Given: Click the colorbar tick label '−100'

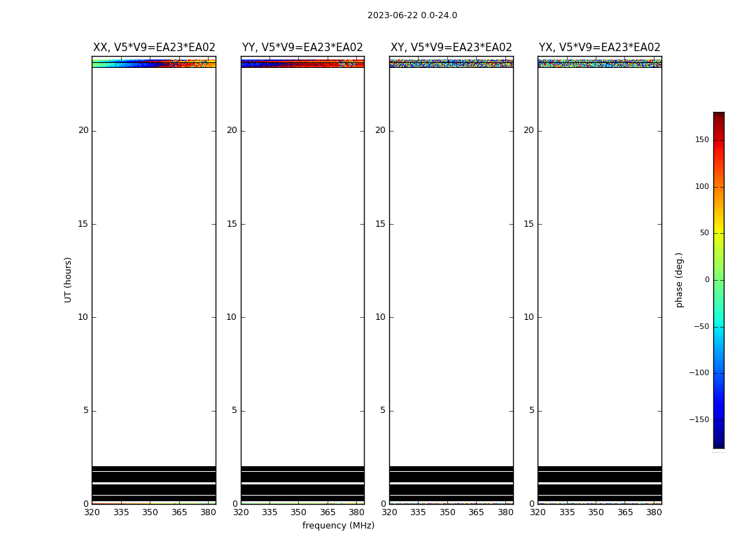Looking at the screenshot, I should [x=699, y=372].
